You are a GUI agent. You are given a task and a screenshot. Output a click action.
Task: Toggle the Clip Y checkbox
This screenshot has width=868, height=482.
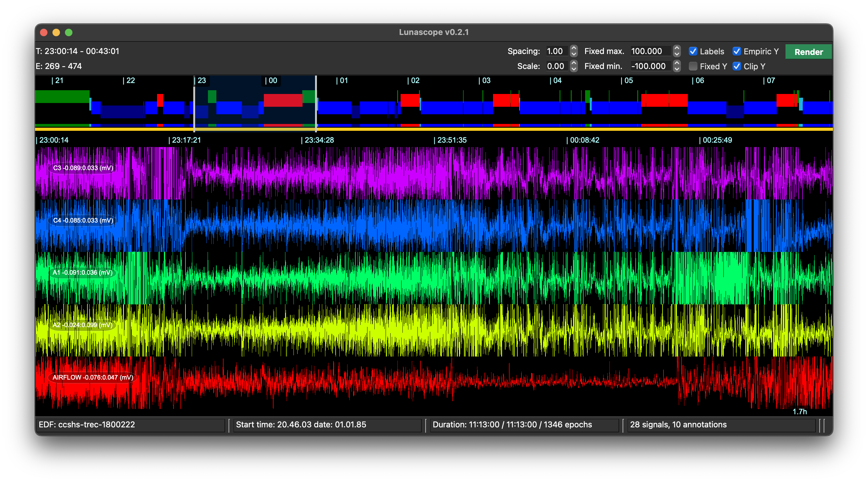[x=737, y=66]
